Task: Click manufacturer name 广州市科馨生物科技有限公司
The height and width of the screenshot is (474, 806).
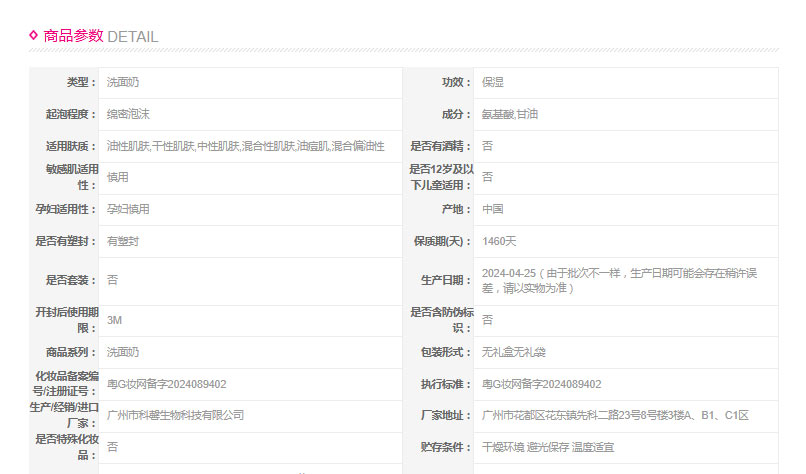Action: click(175, 415)
